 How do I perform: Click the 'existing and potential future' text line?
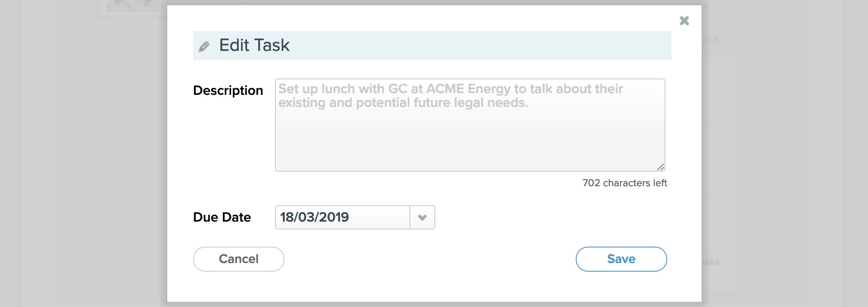coord(403,103)
